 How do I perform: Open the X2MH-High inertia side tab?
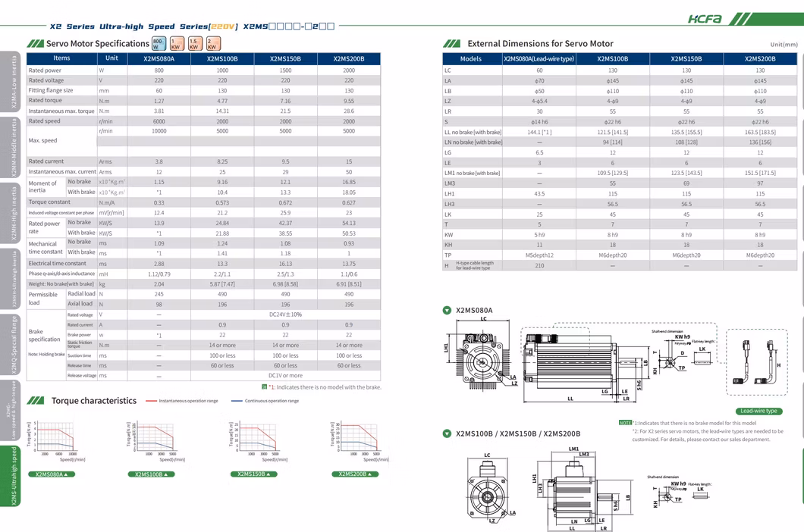point(11,213)
